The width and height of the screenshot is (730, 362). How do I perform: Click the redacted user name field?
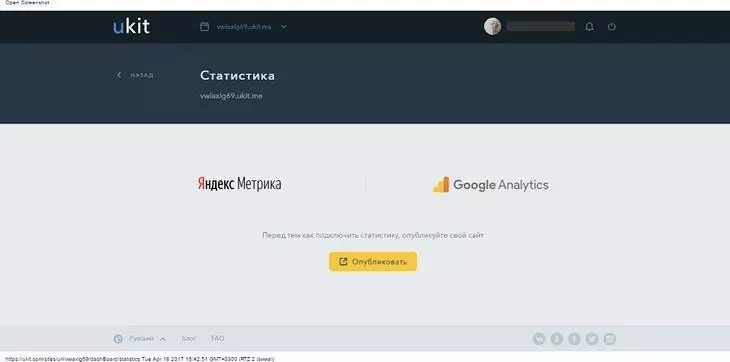click(541, 27)
